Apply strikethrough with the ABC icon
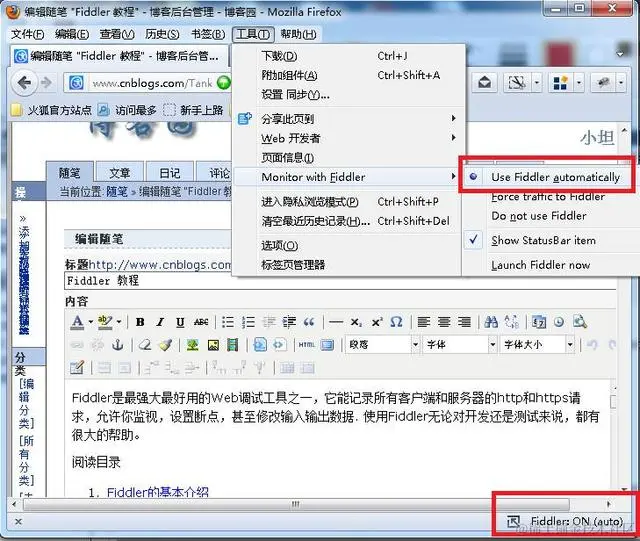Viewport: 640px width, 541px height. 200,322
